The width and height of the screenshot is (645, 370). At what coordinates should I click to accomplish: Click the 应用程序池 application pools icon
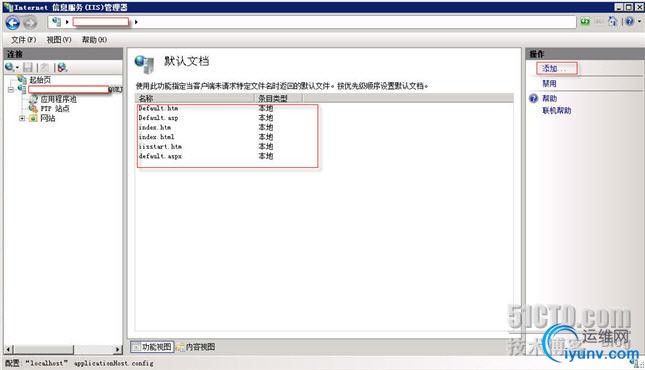point(33,99)
